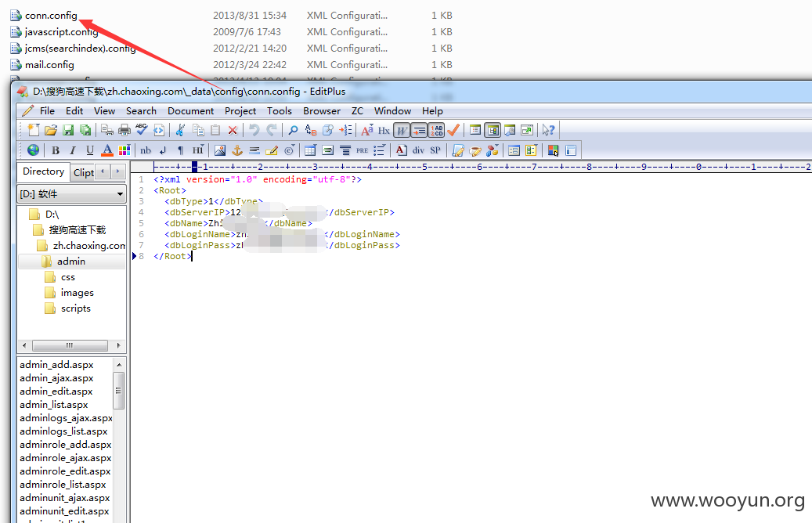This screenshot has width=812, height=523.
Task: Click the Save All icon
Action: 85,130
